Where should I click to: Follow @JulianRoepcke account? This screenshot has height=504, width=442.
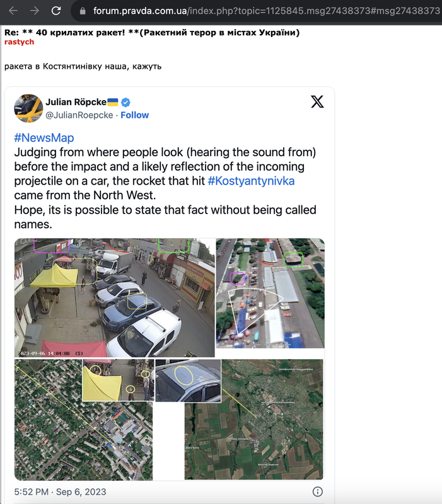point(134,115)
